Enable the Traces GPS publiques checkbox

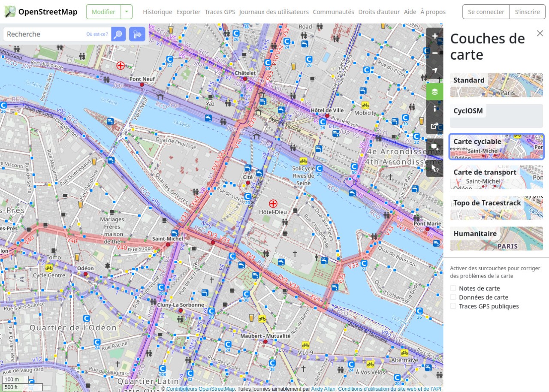click(453, 306)
